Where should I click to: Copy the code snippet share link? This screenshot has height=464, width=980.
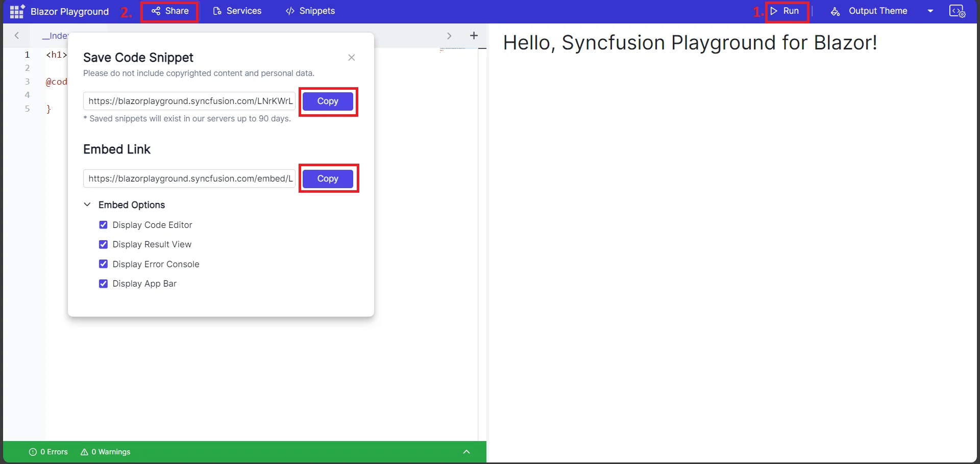[327, 101]
